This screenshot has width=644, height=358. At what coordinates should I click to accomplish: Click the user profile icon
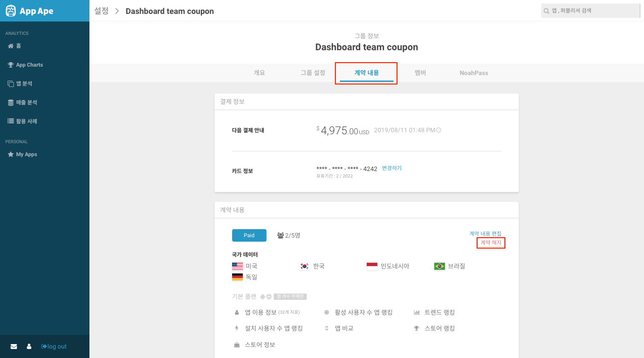(29, 347)
